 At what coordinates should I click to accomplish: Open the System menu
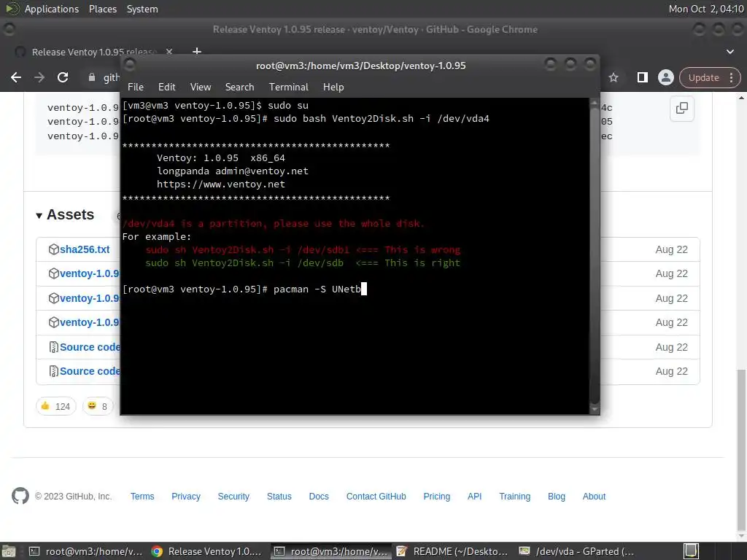142,9
